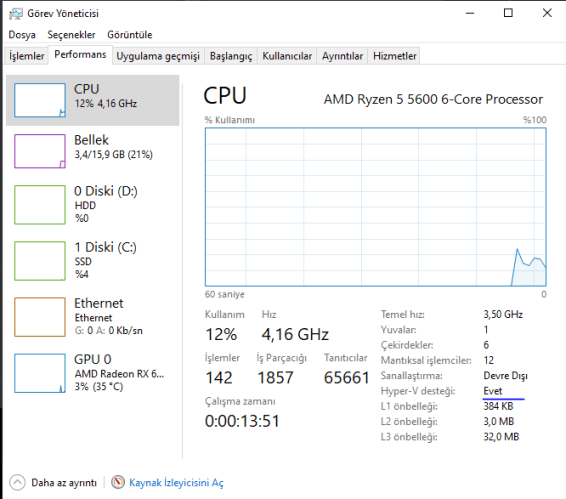This screenshot has height=499, width=566.
Task: Open the Seçenekler menu
Action: 71,35
